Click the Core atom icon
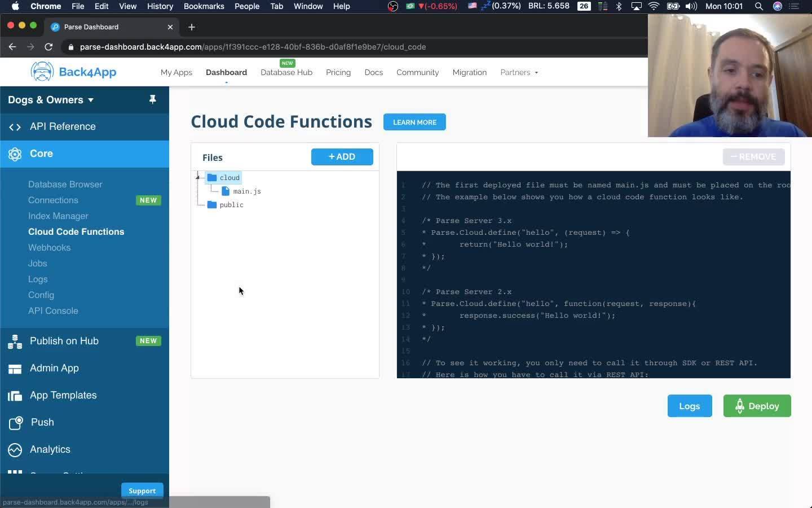This screenshot has height=508, width=812. tap(15, 154)
